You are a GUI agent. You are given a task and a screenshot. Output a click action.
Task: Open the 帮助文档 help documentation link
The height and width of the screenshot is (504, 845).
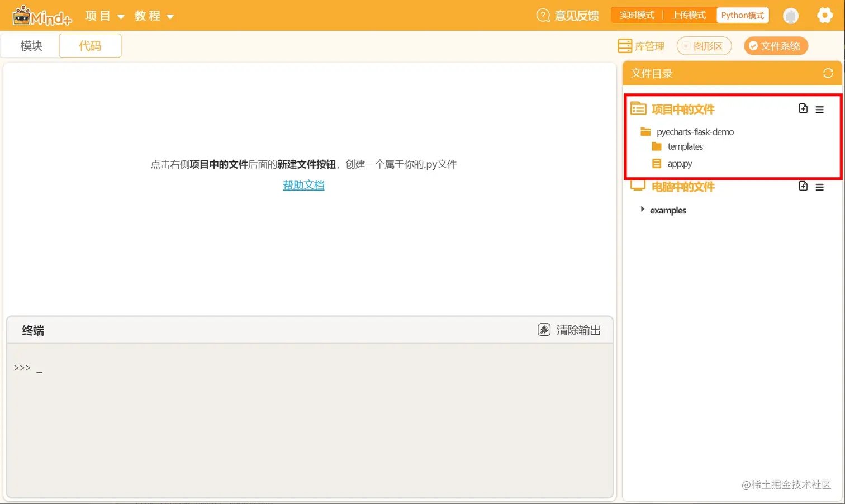point(303,184)
